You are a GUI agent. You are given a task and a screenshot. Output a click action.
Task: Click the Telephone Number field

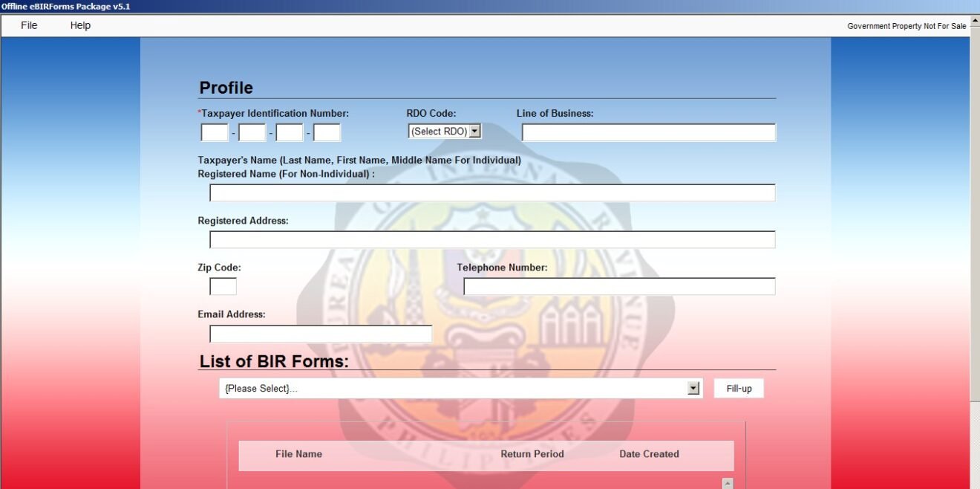point(619,287)
